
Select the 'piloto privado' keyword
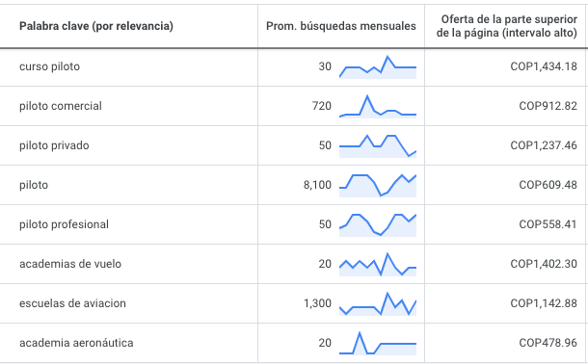54,145
